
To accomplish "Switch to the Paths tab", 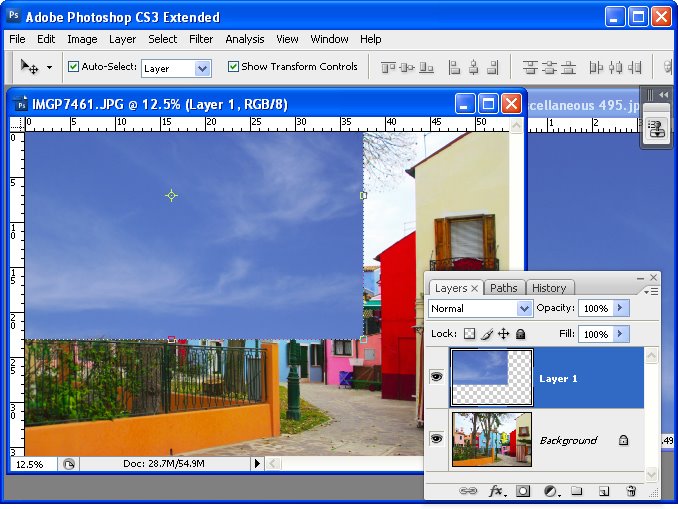I will click(x=504, y=288).
